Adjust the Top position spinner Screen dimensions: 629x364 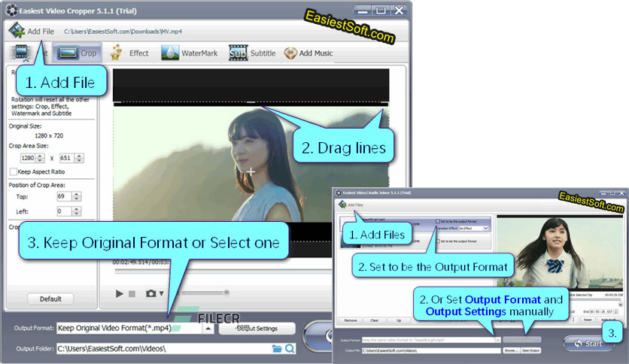(77, 196)
